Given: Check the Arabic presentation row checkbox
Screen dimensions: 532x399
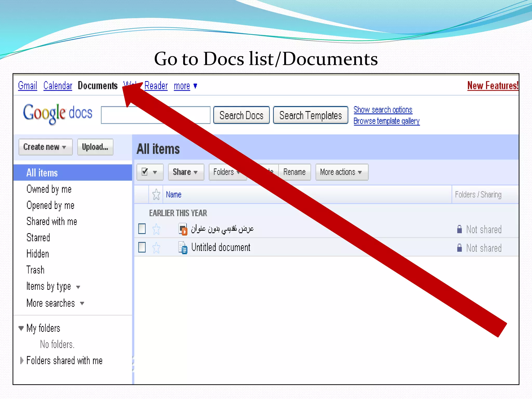Looking at the screenshot, I should tap(142, 229).
